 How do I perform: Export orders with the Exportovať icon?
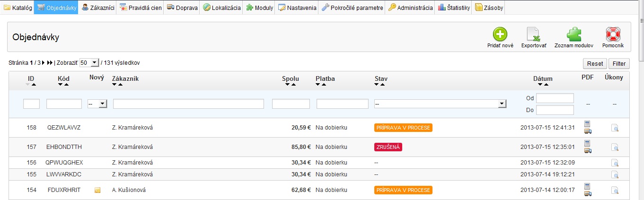click(x=534, y=35)
